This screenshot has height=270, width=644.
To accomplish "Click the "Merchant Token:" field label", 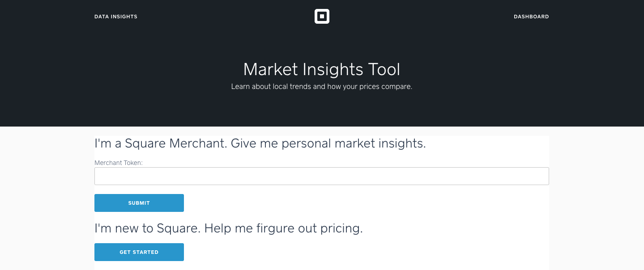I will pyautogui.click(x=119, y=163).
